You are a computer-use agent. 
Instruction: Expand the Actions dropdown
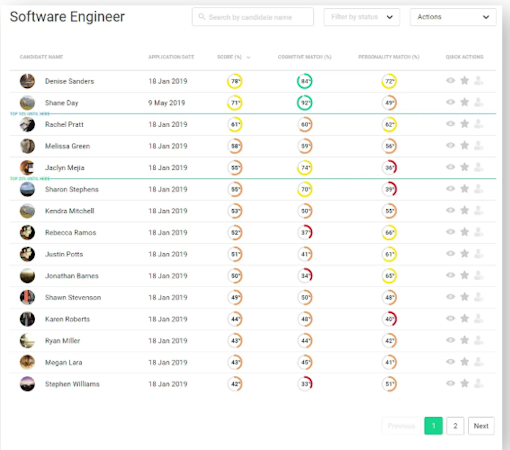[x=453, y=17]
